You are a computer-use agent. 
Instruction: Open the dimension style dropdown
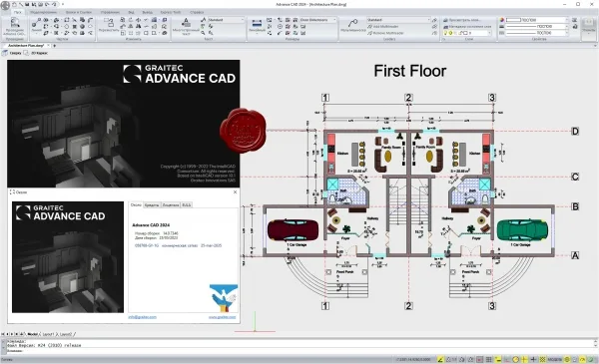[x=317, y=20]
